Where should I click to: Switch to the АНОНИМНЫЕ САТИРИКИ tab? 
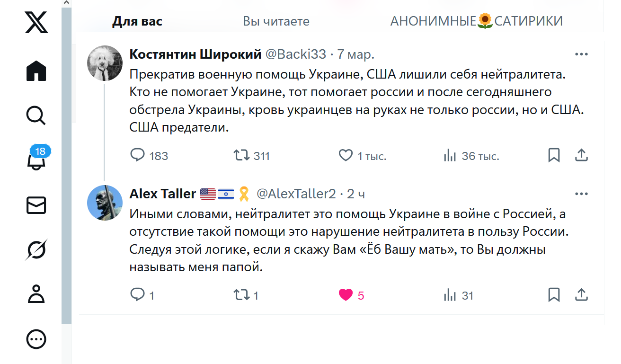click(476, 21)
